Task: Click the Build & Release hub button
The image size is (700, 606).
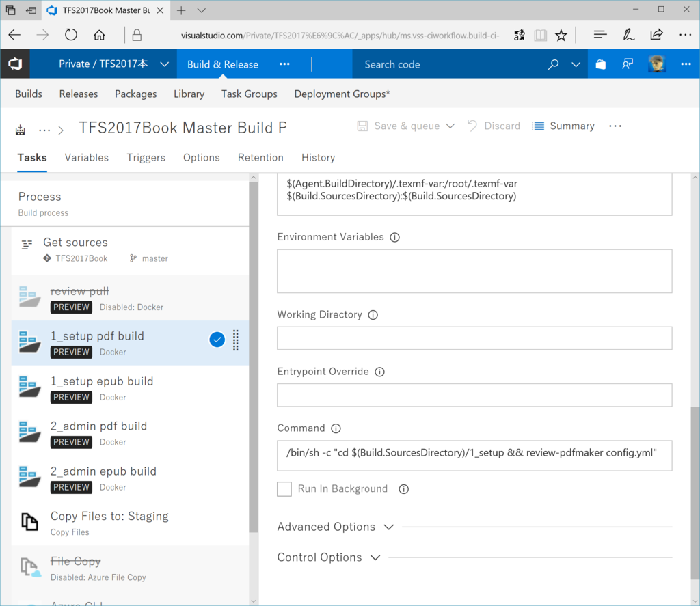Action: tap(223, 64)
